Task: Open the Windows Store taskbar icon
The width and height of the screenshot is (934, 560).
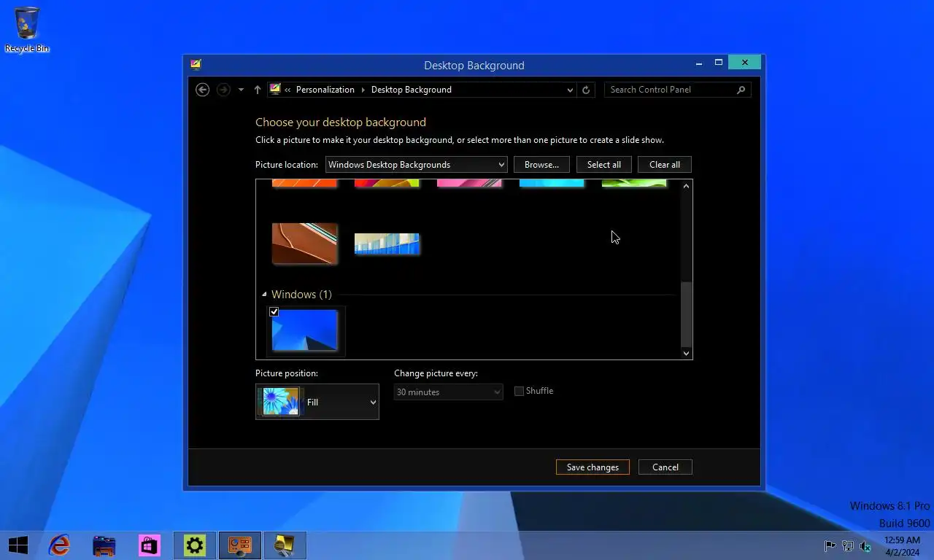Action: (x=150, y=545)
